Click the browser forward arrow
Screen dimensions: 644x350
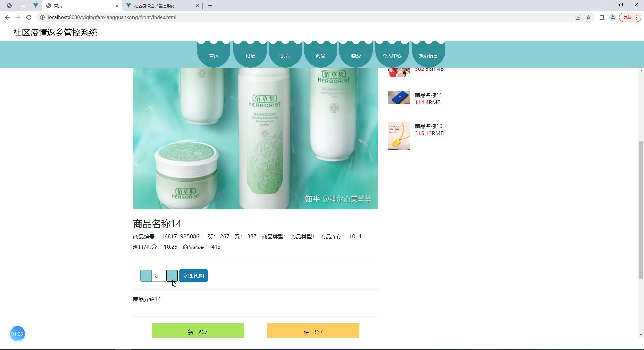pos(18,17)
